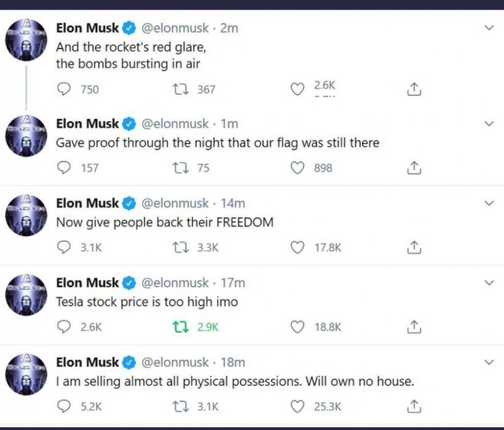
Task: Reply to the 'flag was still there' tweet
Action: pyautogui.click(x=65, y=168)
